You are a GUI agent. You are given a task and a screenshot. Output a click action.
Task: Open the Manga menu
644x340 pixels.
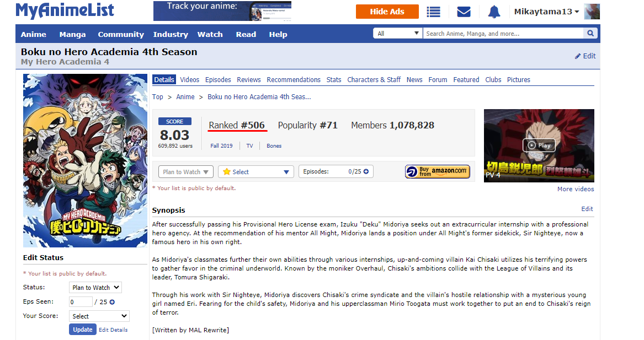click(72, 35)
